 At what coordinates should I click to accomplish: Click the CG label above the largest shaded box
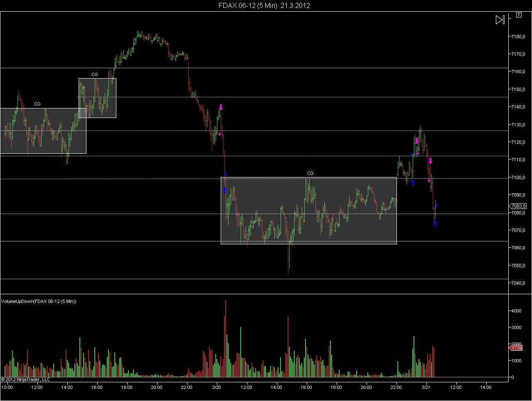[x=310, y=173]
